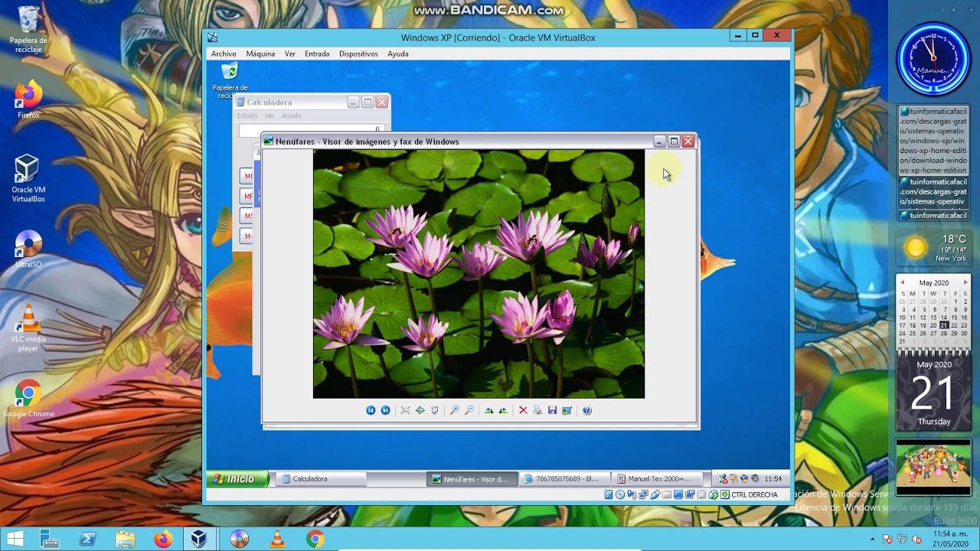Screen dimensions: 980x551
Task: Click VirtualBox audio status icon
Action: click(632, 494)
